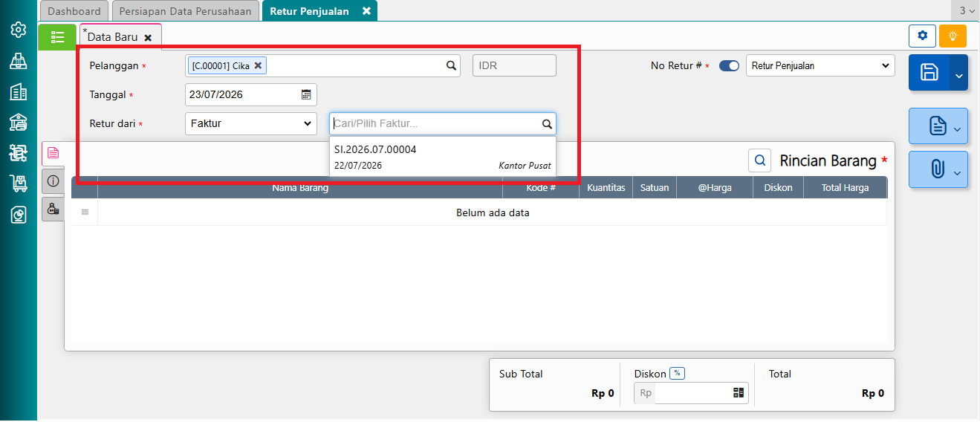The image size is (980, 422).
Task: Click the Sub Total label
Action: point(521,374)
